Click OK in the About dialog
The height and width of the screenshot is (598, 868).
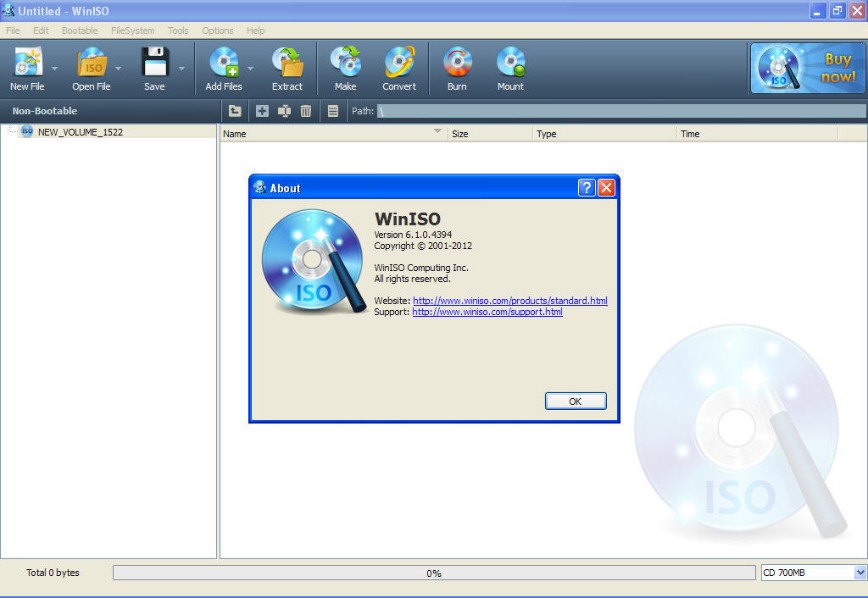pyautogui.click(x=576, y=401)
